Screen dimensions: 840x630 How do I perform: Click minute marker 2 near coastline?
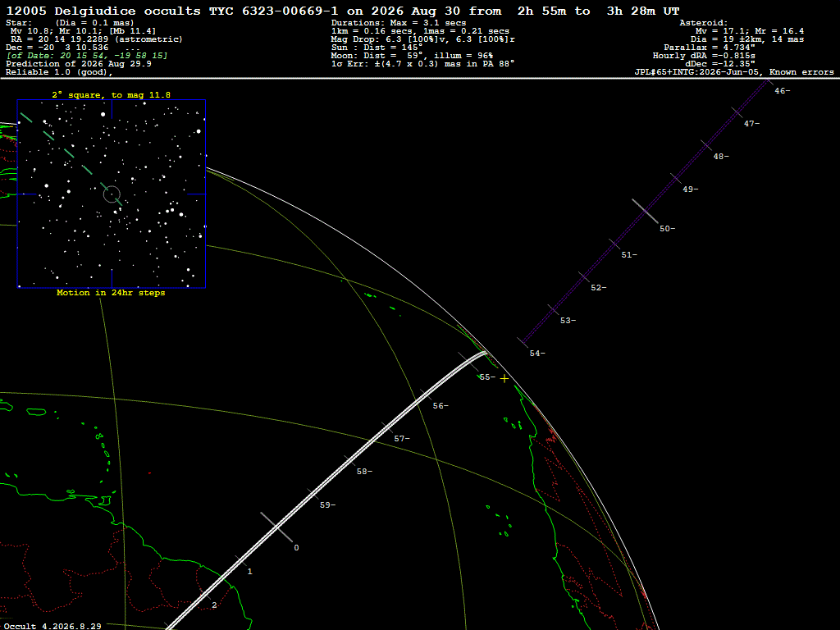pos(214,605)
